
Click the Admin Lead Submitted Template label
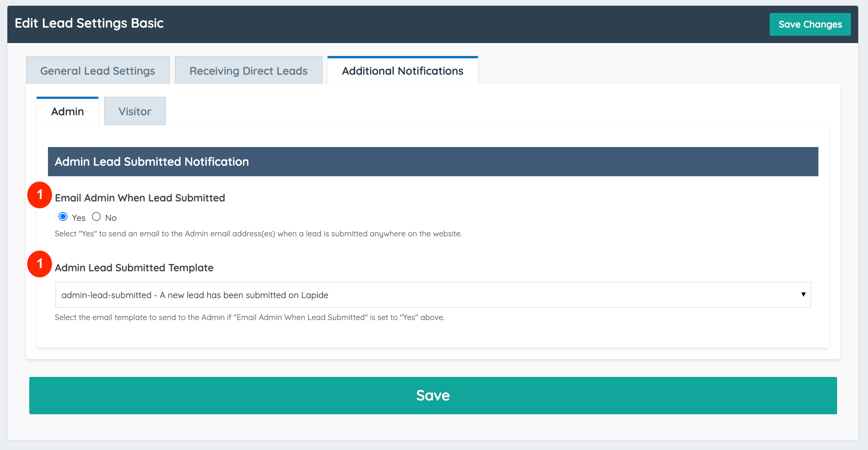tap(134, 268)
